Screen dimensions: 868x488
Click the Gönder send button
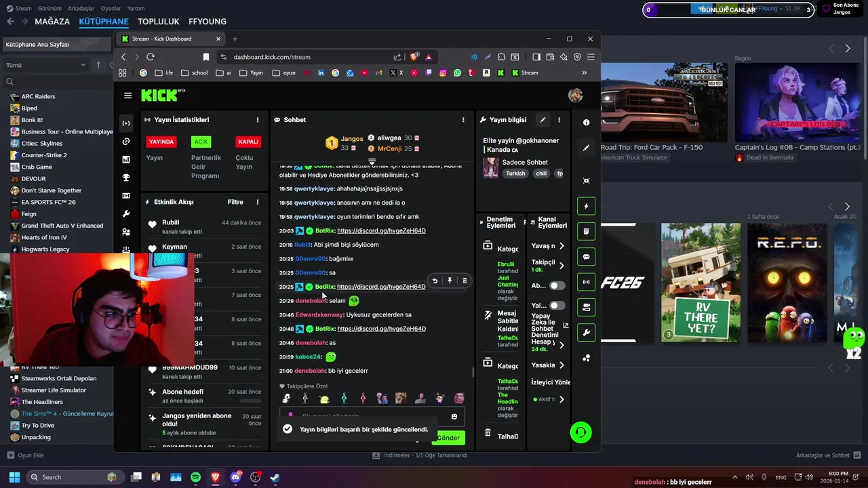(x=448, y=438)
